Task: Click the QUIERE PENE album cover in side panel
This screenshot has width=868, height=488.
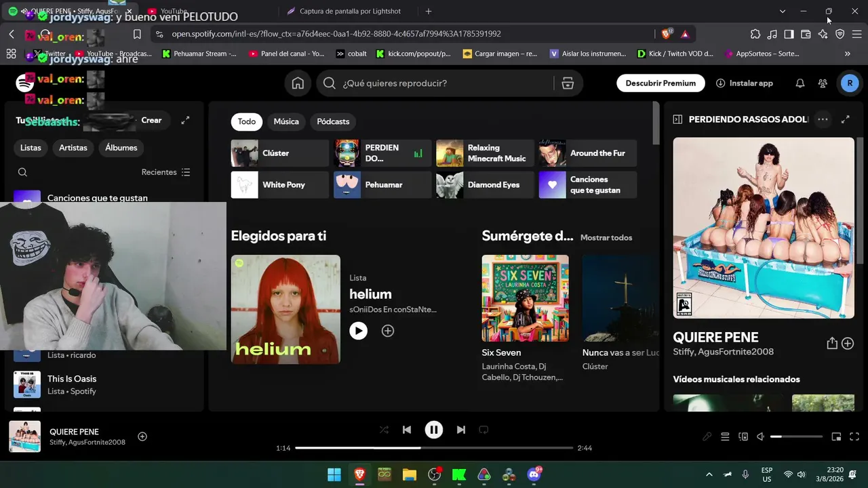Action: coord(764,228)
